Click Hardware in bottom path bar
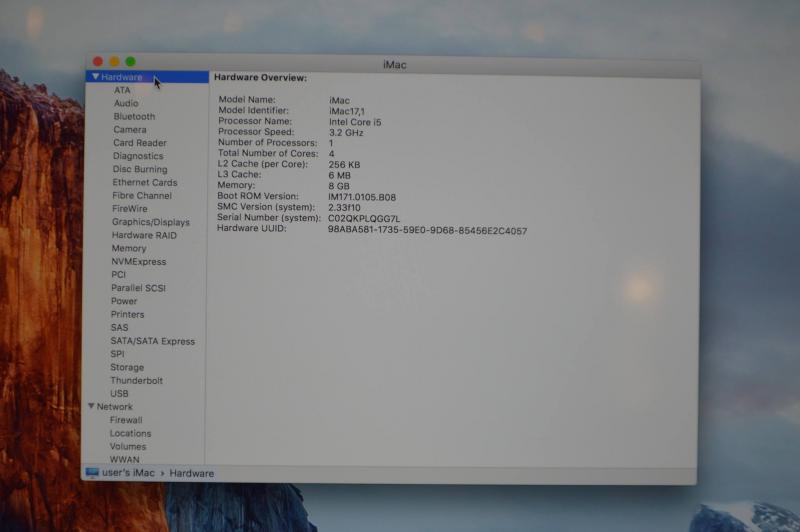The image size is (800, 532). point(192,473)
